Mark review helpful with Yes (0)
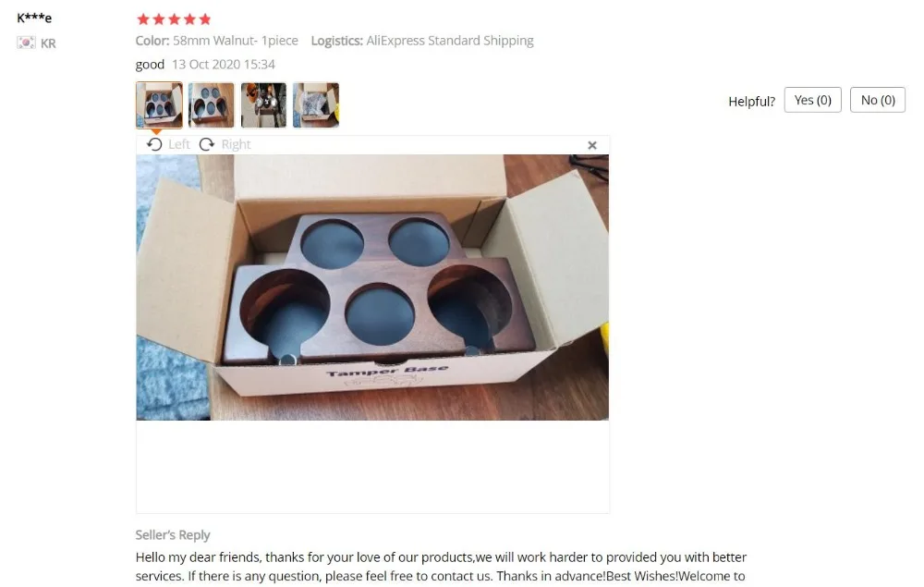 pos(812,100)
